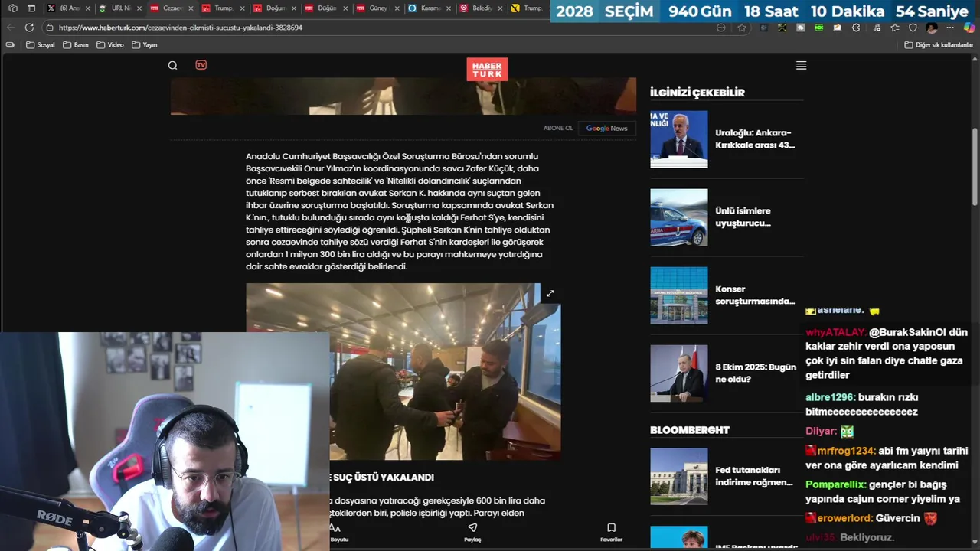Open 'Uraloğlu: Ankara-Kırıkkale arası' news link
The height and width of the screenshot is (551, 980).
(755, 139)
